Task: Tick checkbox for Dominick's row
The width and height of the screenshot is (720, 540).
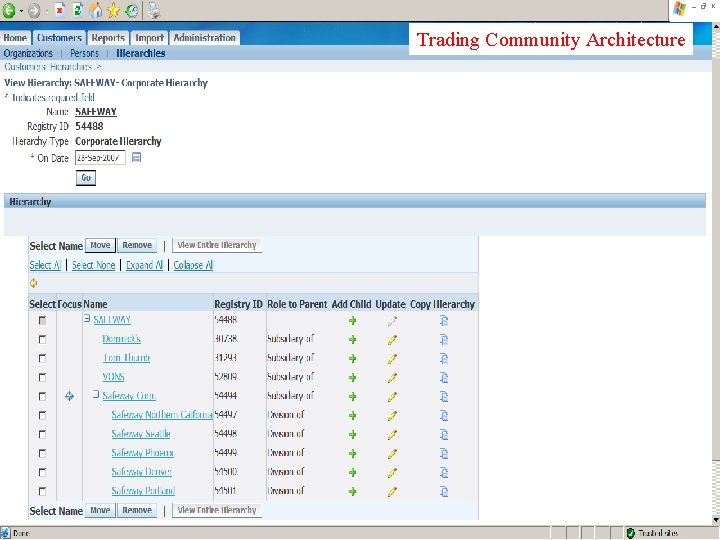Action: click(x=42, y=339)
